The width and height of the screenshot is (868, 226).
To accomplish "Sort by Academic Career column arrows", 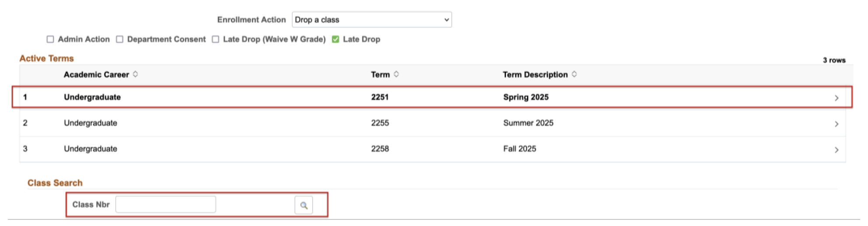I will tap(136, 74).
